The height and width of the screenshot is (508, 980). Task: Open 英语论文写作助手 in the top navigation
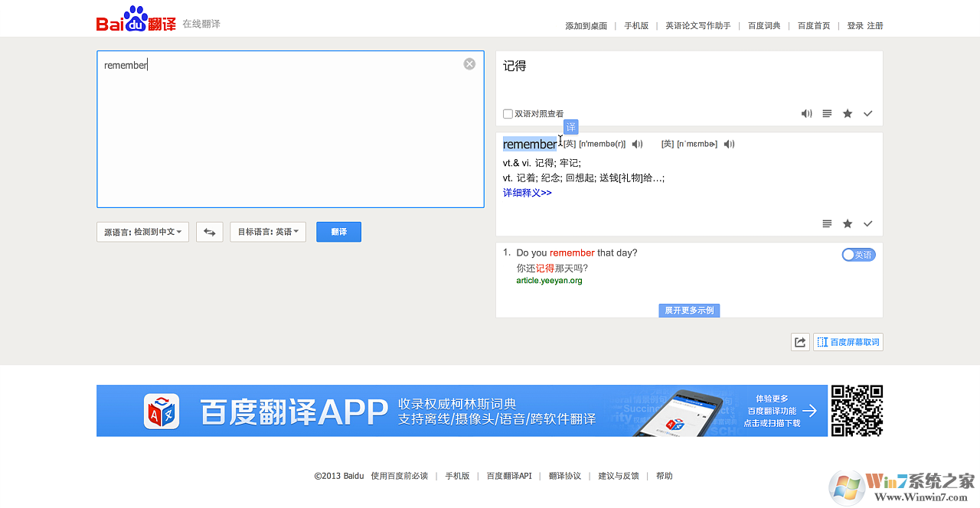click(697, 25)
